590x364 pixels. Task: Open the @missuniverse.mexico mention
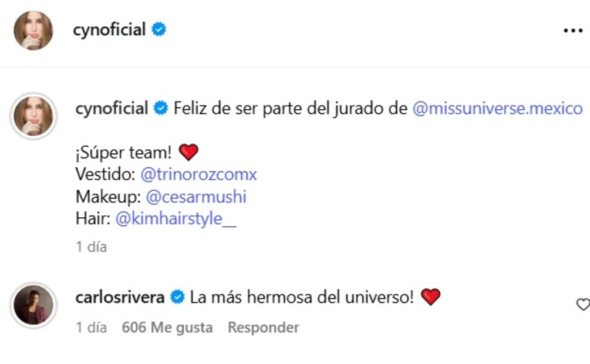[x=497, y=109]
